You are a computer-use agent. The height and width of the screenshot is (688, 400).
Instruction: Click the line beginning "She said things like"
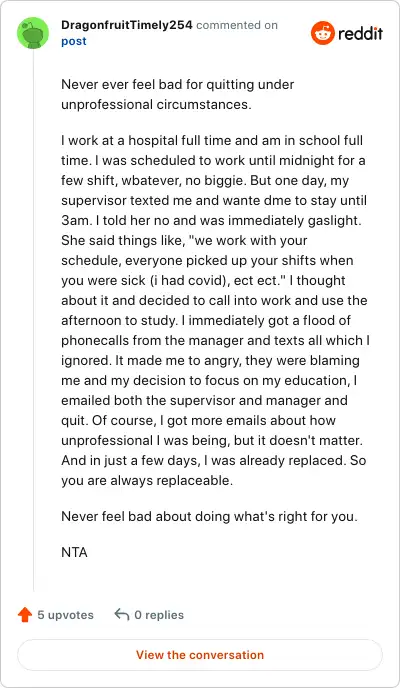point(184,240)
